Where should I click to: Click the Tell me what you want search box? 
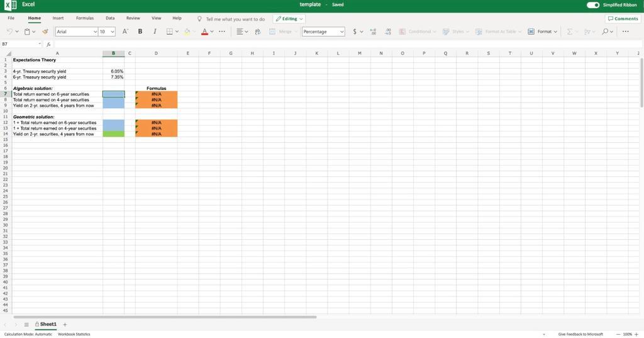pos(235,19)
